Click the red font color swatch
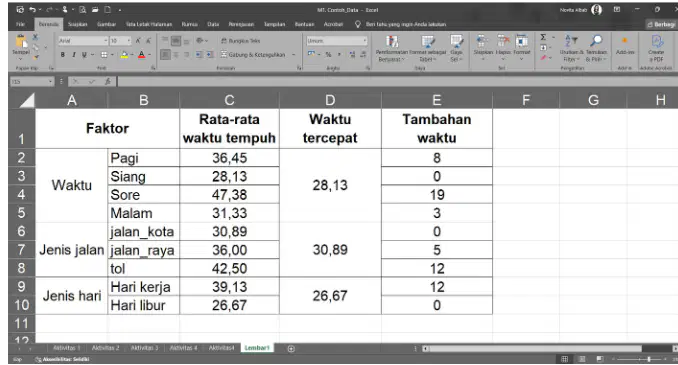 [x=142, y=55]
